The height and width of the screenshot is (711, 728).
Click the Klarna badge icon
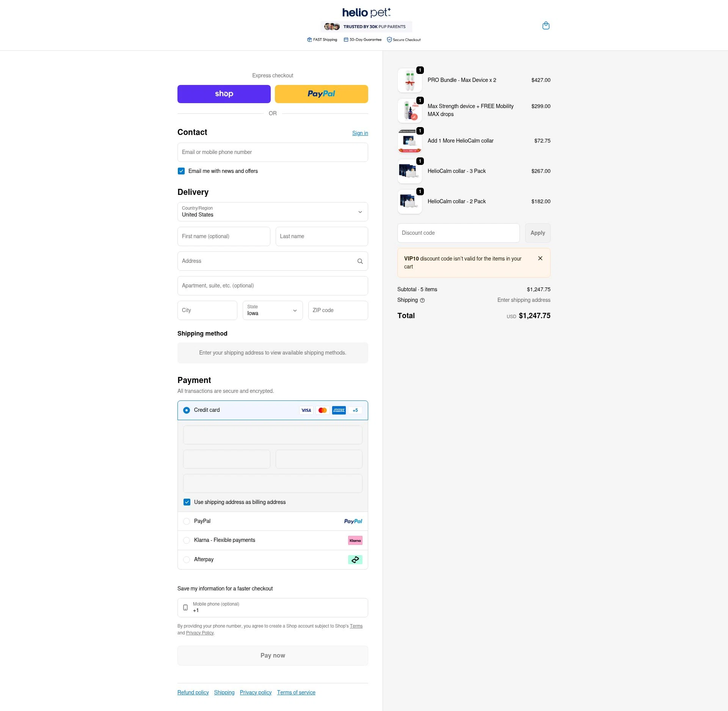coord(355,540)
